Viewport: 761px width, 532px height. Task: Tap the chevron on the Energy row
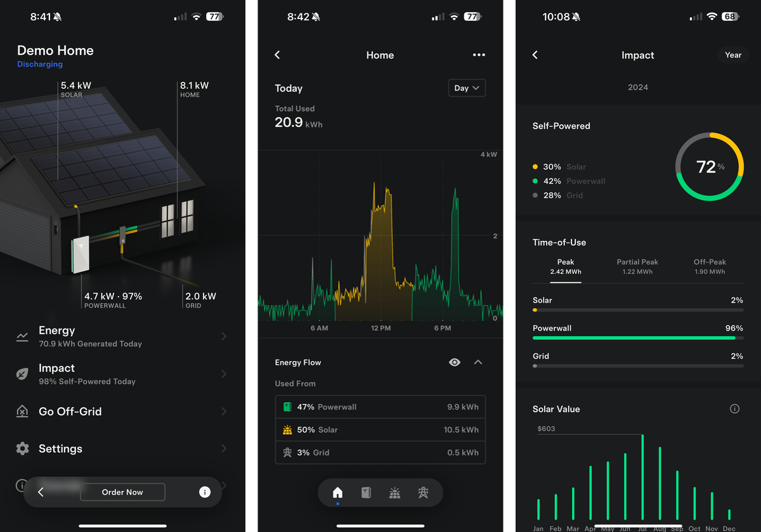coord(224,337)
